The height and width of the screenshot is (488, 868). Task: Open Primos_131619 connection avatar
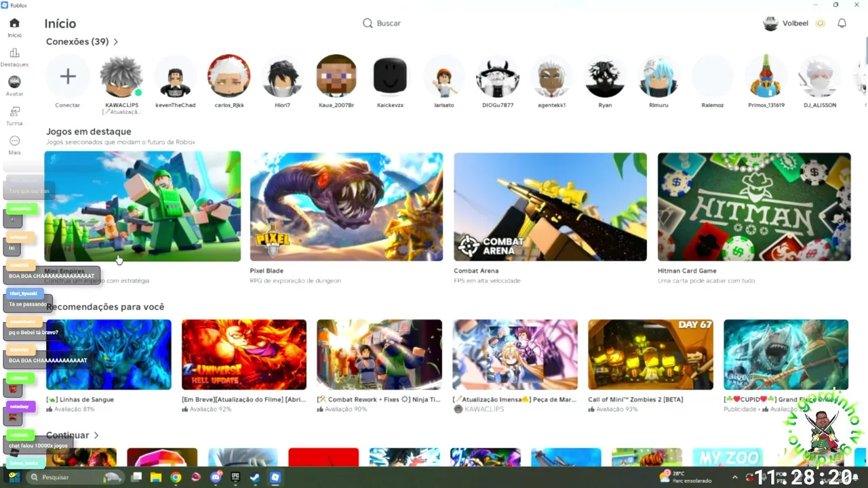pos(766,76)
